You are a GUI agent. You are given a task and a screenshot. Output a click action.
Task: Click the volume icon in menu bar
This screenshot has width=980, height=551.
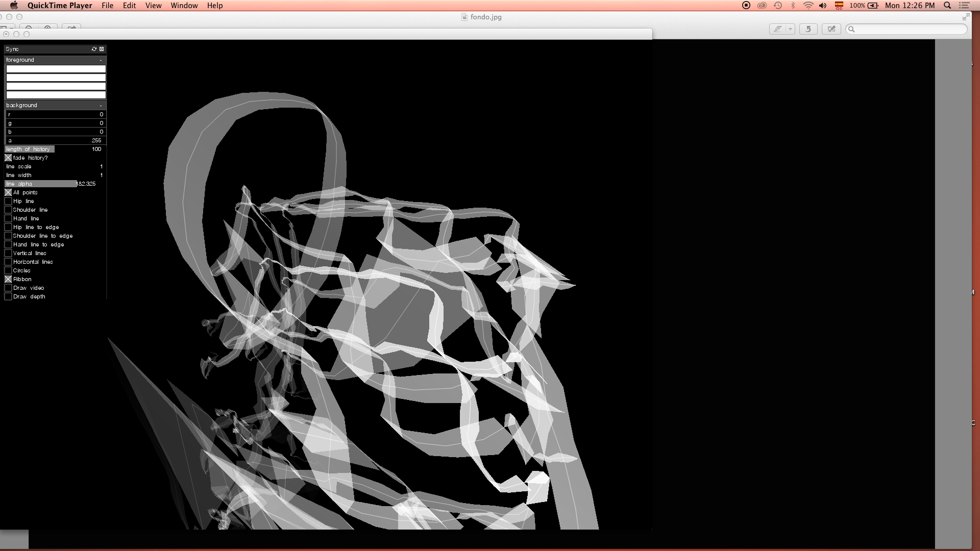[x=823, y=6]
